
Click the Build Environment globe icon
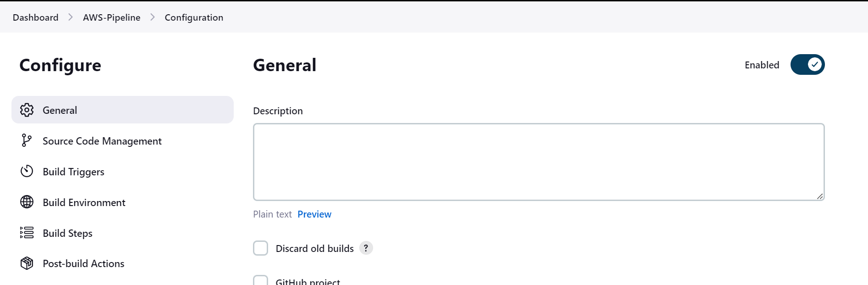[x=27, y=202]
